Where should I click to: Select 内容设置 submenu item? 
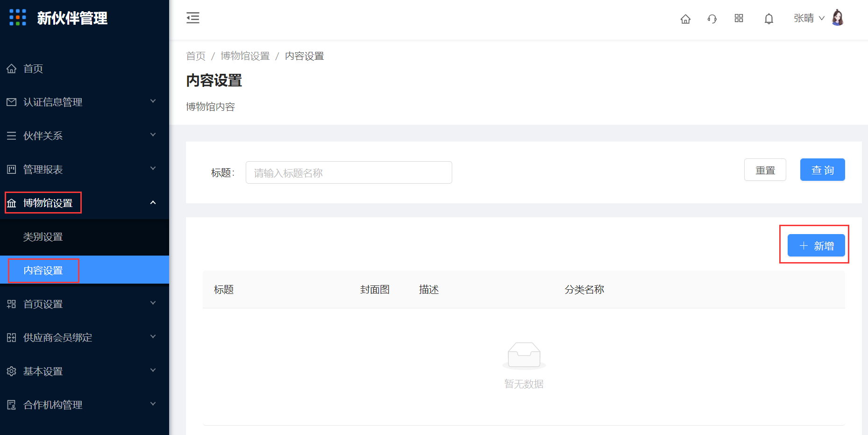tap(85, 270)
